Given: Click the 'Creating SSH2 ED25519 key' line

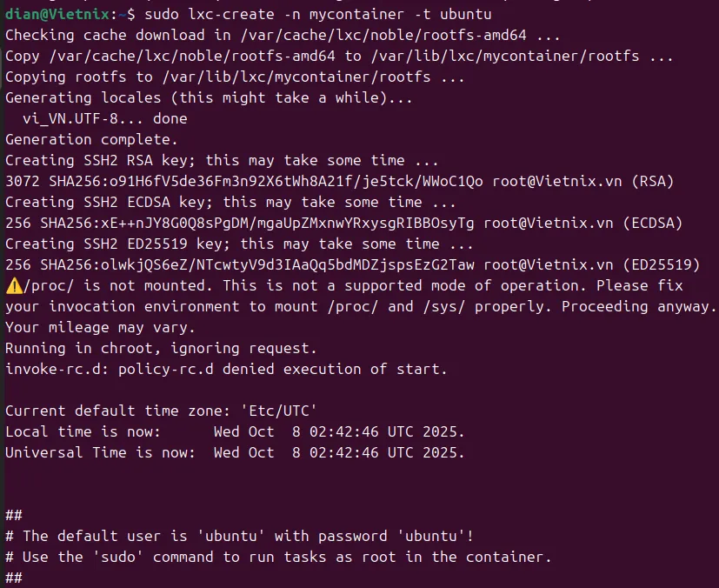Looking at the screenshot, I should pyautogui.click(x=239, y=244).
